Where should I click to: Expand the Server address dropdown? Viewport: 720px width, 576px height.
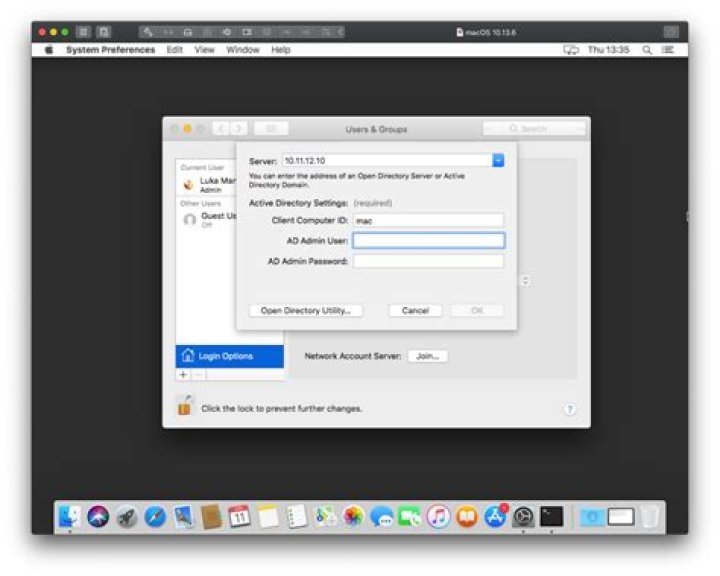coord(498,160)
